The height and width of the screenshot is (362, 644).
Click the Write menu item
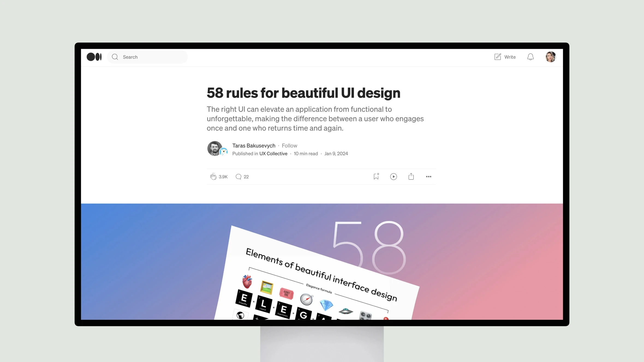click(505, 57)
